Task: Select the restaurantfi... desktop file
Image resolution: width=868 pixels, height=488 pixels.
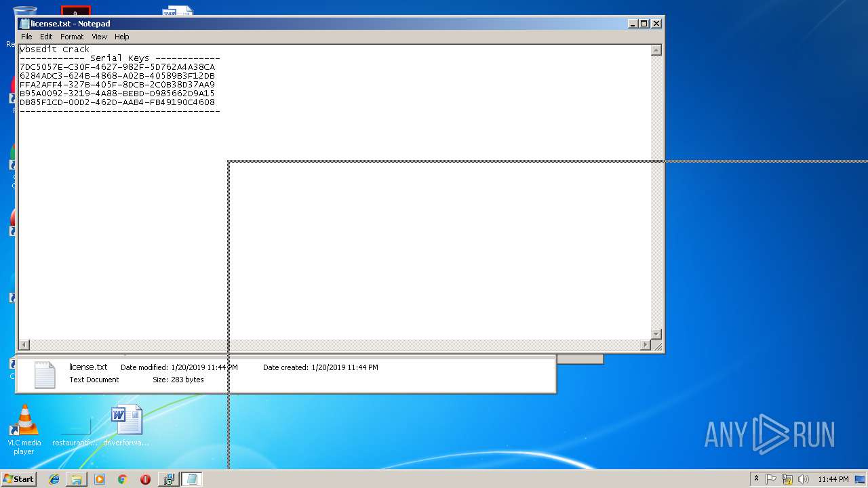Action: click(75, 427)
